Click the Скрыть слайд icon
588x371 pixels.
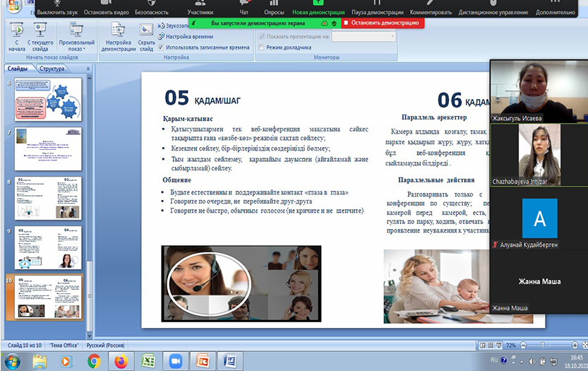click(x=147, y=35)
